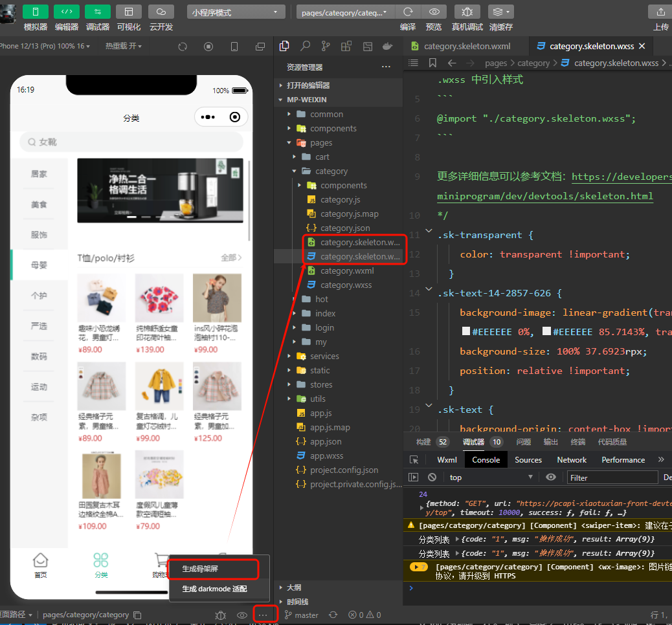Clear the console with the ban icon

[x=432, y=477]
